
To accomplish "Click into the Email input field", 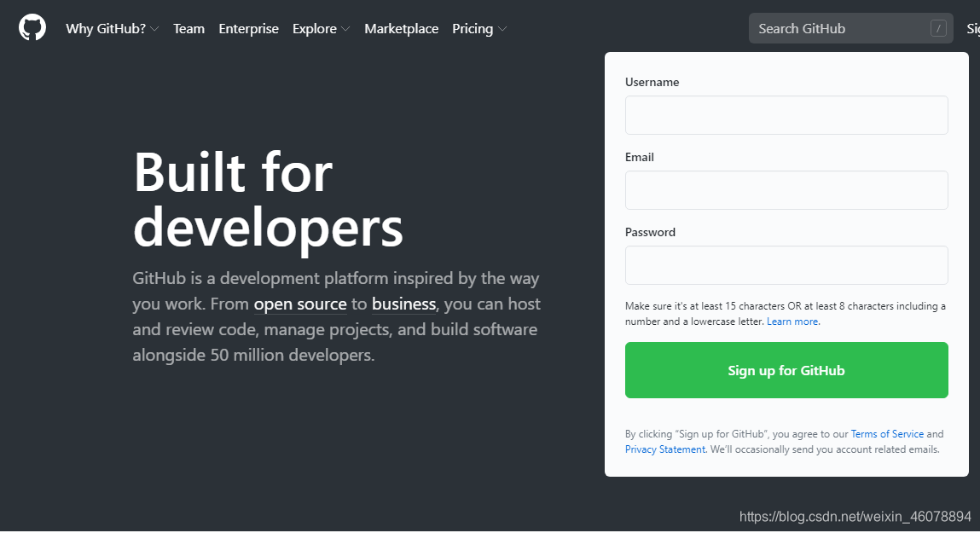I will pyautogui.click(x=786, y=190).
